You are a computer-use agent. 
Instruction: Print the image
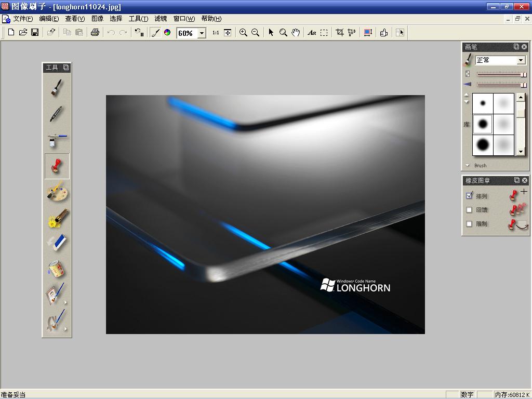(x=95, y=33)
